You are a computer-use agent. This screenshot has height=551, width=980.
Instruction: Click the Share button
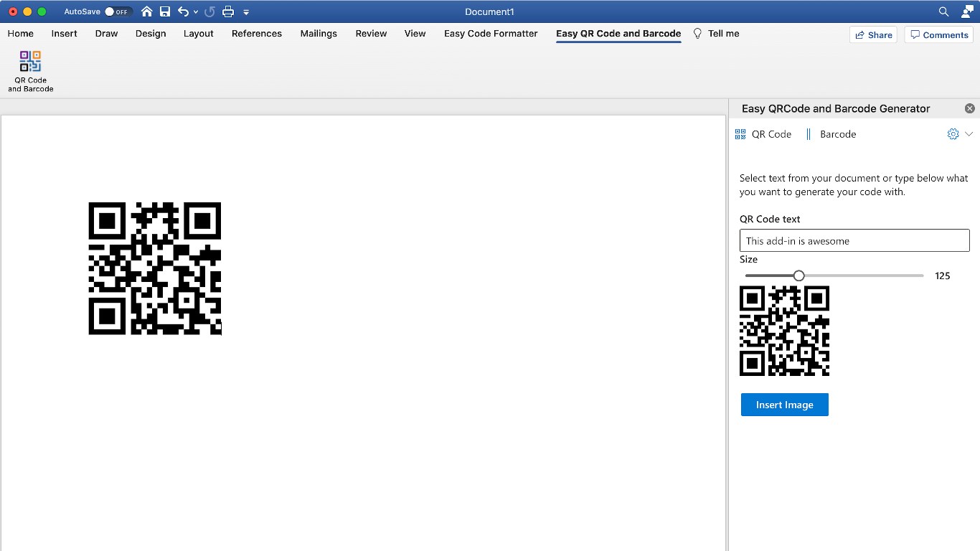(873, 34)
